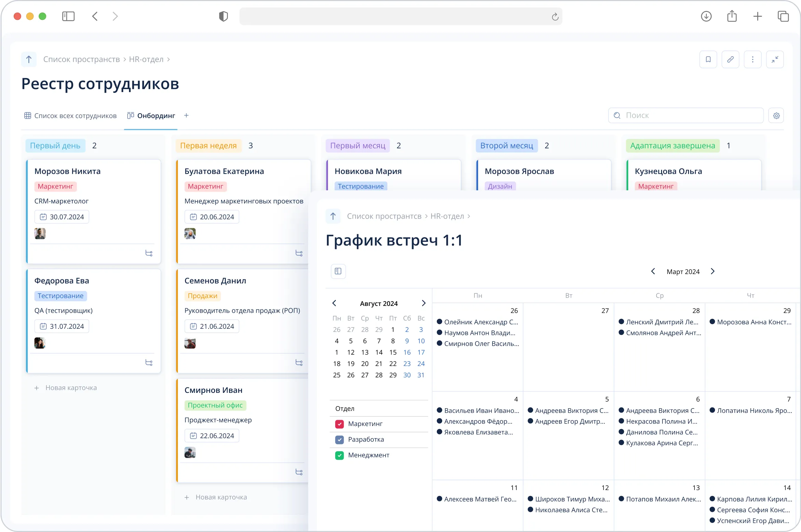The width and height of the screenshot is (801, 532).
Task: Click the Первый день column label
Action: 55,146
